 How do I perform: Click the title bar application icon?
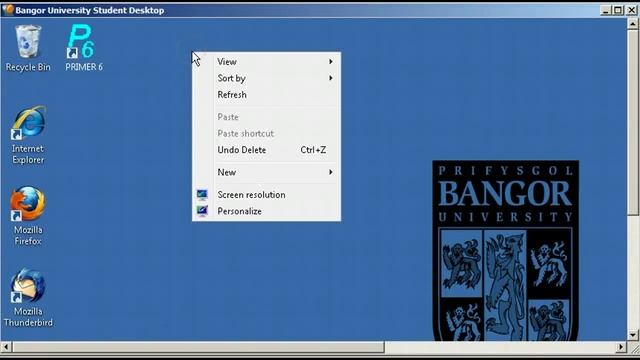(x=7, y=10)
